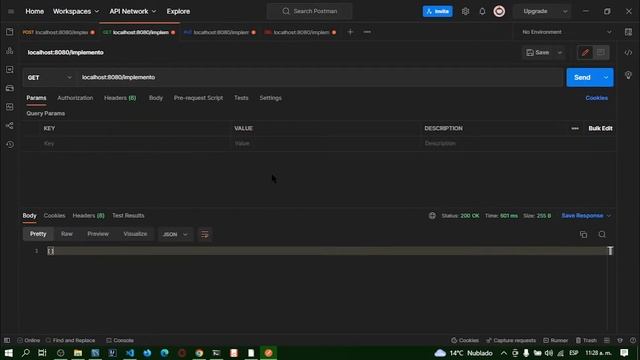Copy the response body
Image resolution: width=640 pixels, height=360 pixels.
click(583, 234)
